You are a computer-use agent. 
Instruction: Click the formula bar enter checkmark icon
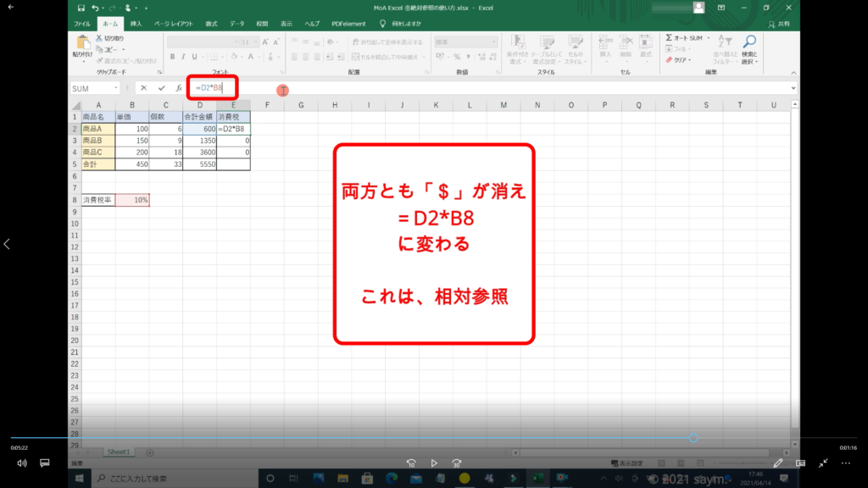point(161,88)
